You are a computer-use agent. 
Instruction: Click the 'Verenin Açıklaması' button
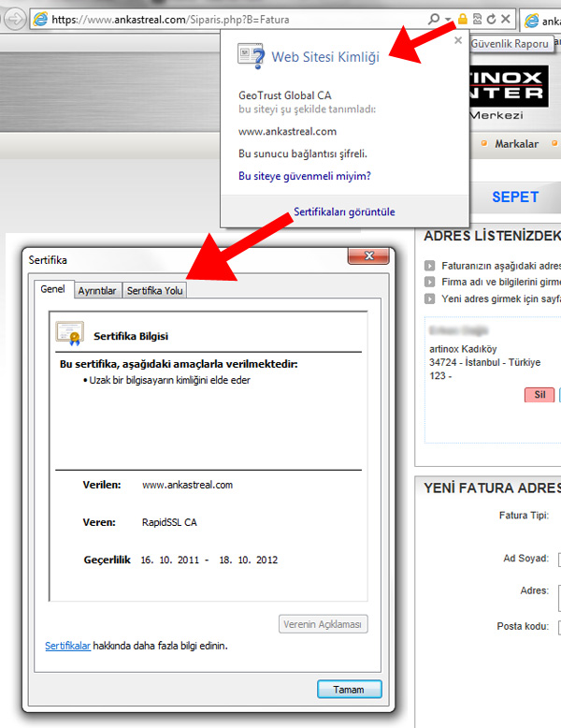pyautogui.click(x=323, y=624)
